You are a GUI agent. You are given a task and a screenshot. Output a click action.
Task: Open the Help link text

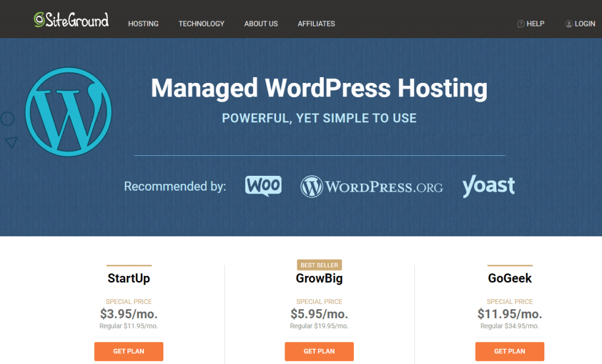click(x=535, y=24)
